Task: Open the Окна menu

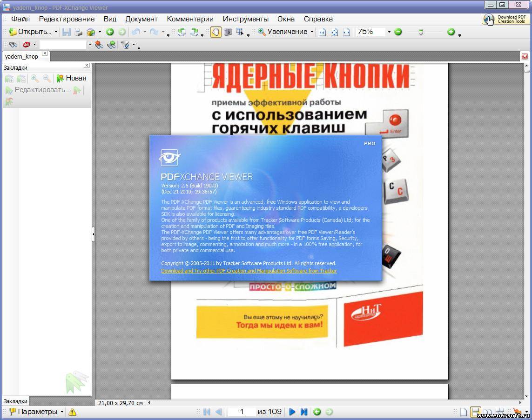Action: click(x=286, y=19)
